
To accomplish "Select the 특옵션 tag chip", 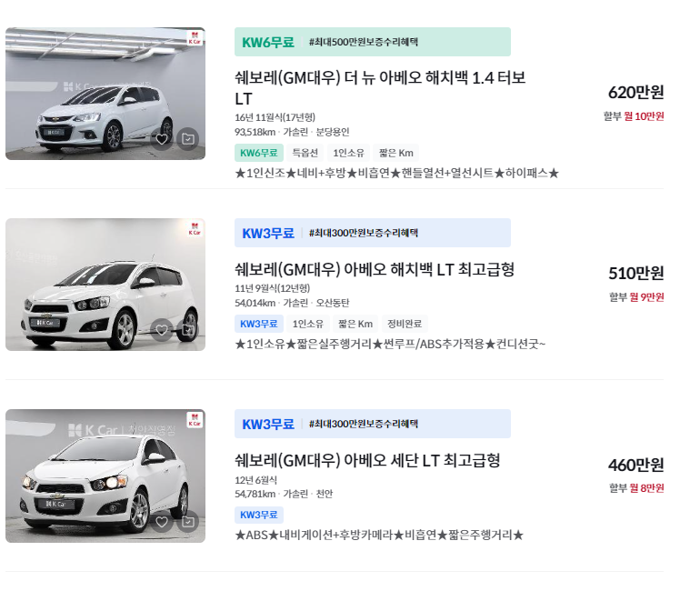I will (x=305, y=153).
